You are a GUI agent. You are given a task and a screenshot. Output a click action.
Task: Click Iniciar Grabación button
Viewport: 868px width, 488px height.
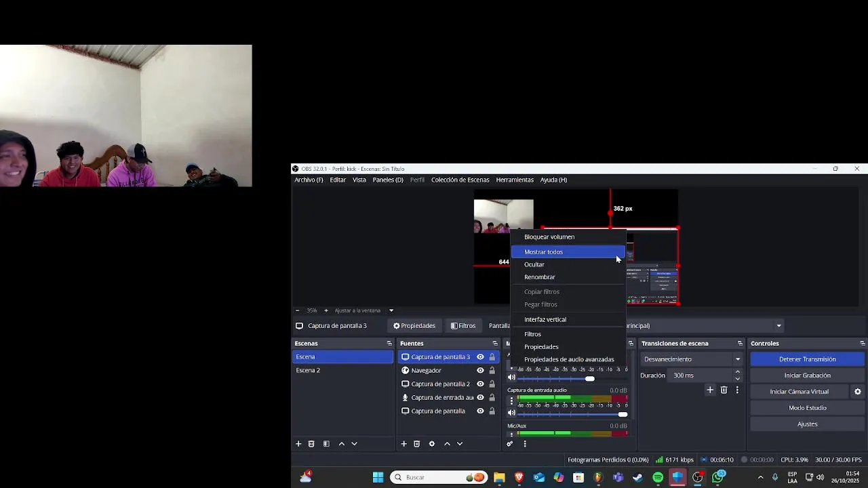click(807, 375)
